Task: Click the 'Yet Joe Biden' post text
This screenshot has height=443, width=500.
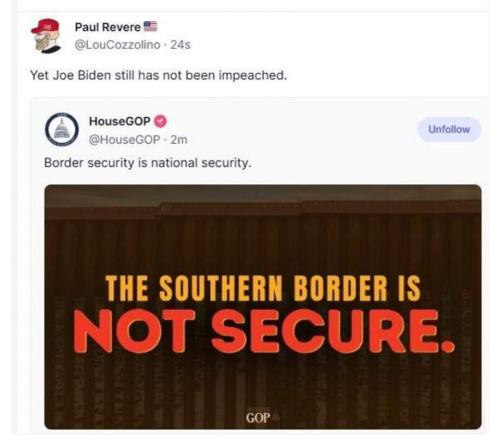Action: (x=158, y=75)
